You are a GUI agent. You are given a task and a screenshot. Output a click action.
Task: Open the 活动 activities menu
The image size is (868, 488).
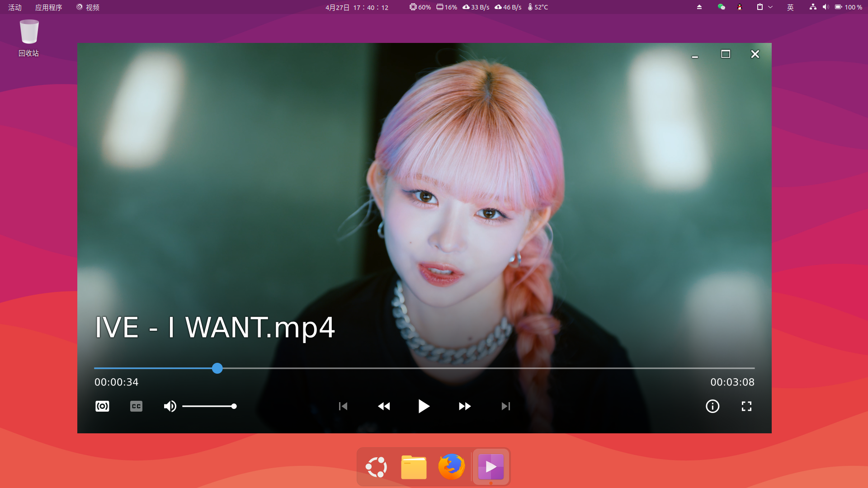click(15, 7)
